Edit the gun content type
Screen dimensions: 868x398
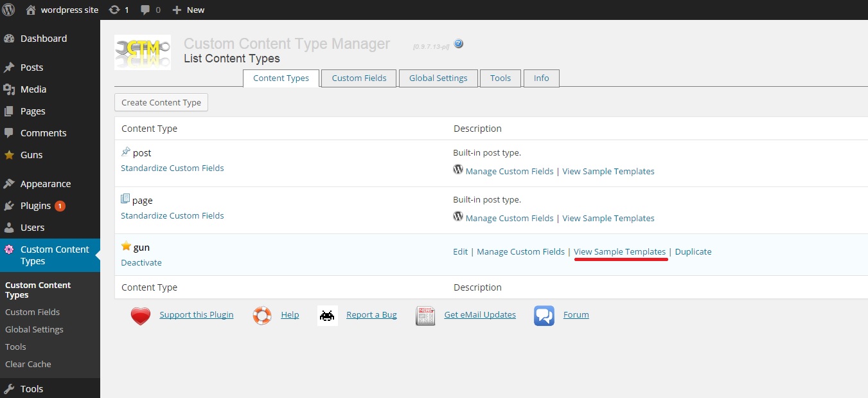[461, 252]
